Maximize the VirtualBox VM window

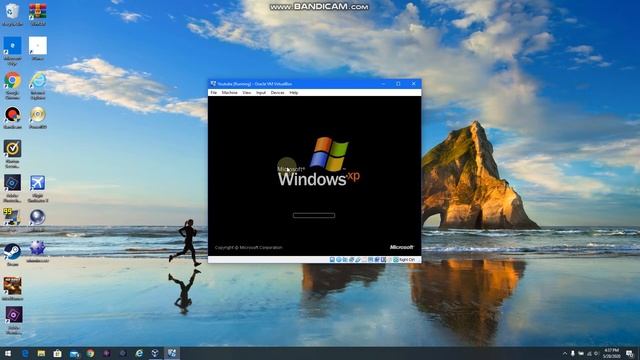(398, 84)
